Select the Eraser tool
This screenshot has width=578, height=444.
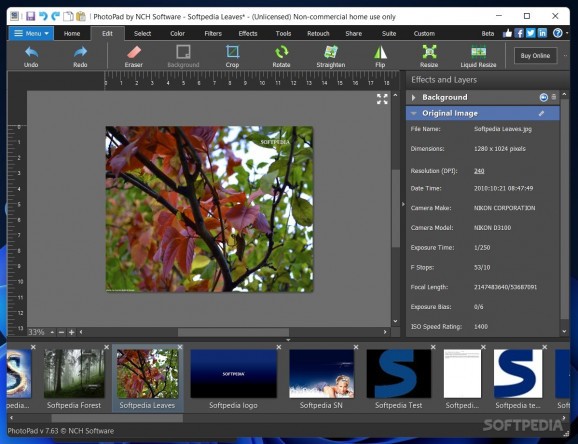click(x=133, y=56)
